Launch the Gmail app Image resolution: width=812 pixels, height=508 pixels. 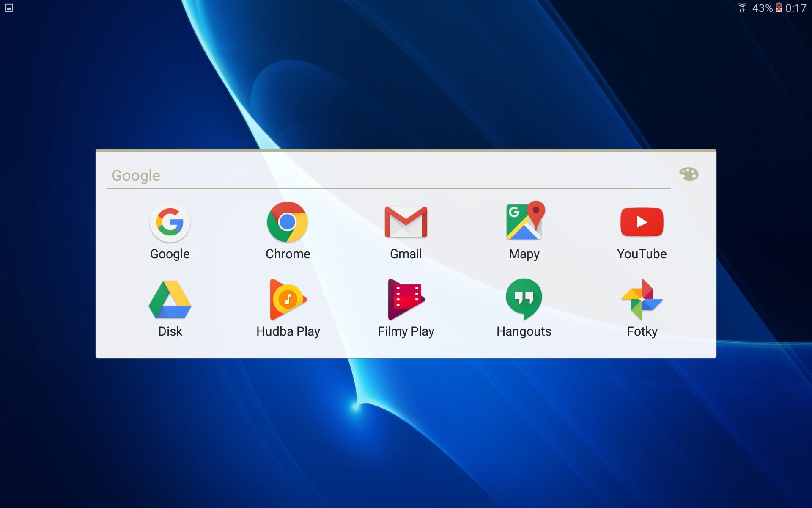pos(405,222)
